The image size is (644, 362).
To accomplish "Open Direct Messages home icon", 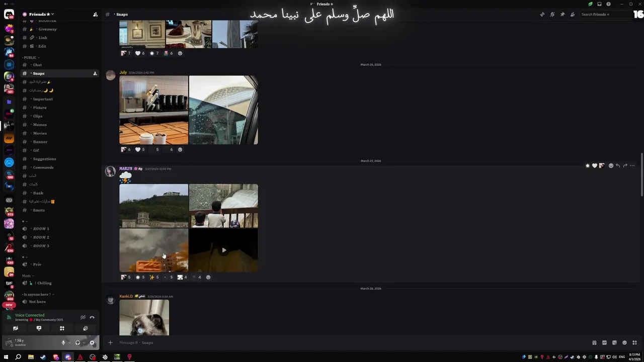I will [x=9, y=15].
